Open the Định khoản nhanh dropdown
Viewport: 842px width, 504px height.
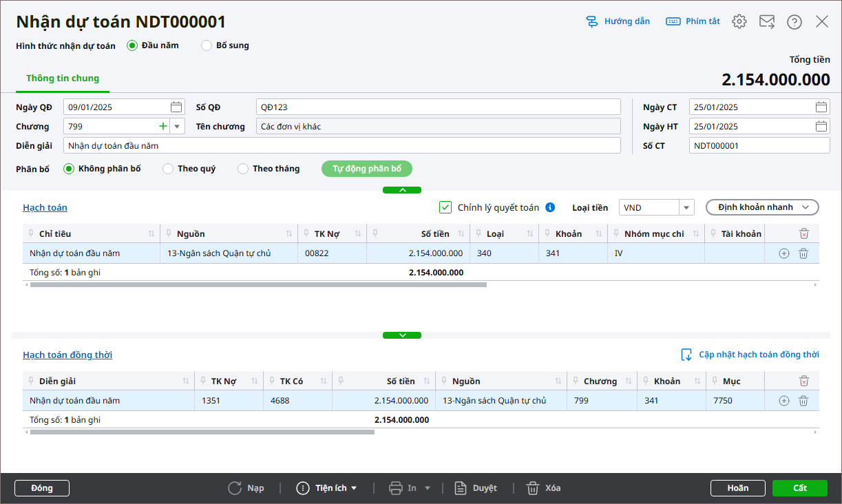click(761, 207)
